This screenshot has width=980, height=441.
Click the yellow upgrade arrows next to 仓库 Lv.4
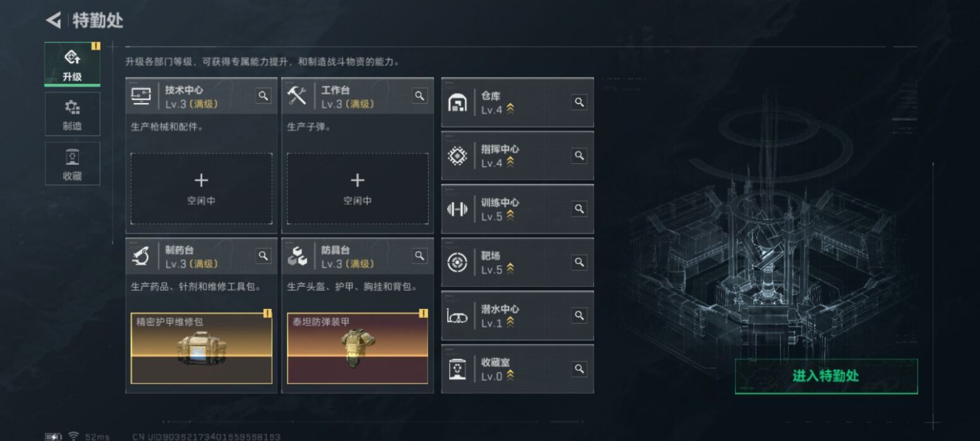point(510,109)
